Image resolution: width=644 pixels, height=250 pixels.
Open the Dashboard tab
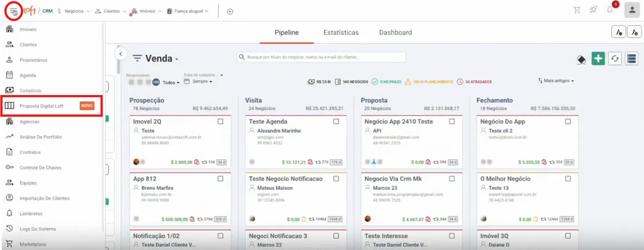[x=395, y=32]
